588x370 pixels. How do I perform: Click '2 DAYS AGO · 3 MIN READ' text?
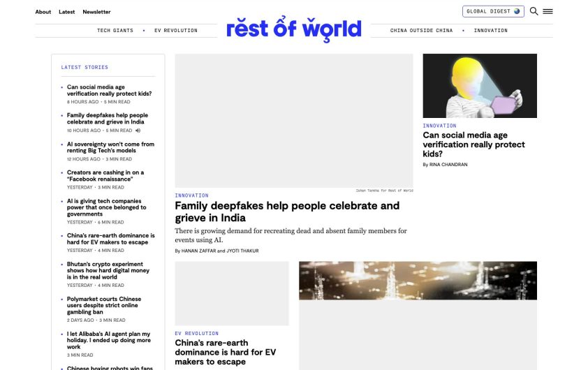pos(96,320)
